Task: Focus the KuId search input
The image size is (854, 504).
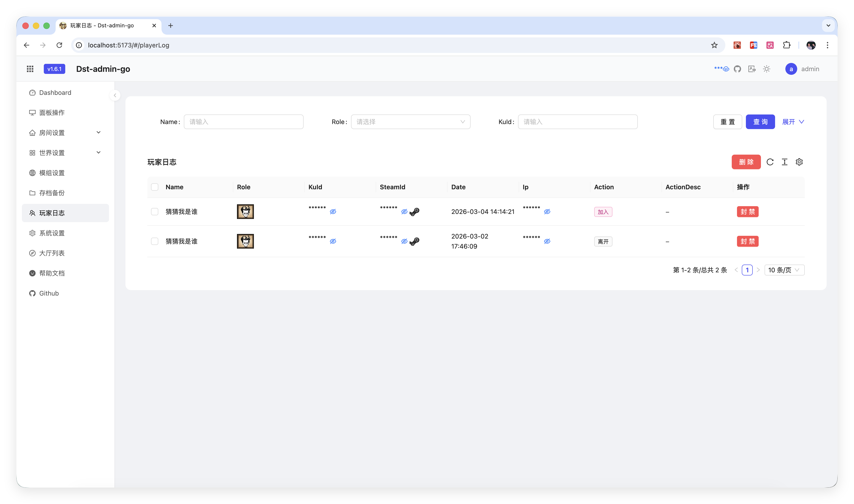Action: pyautogui.click(x=578, y=122)
